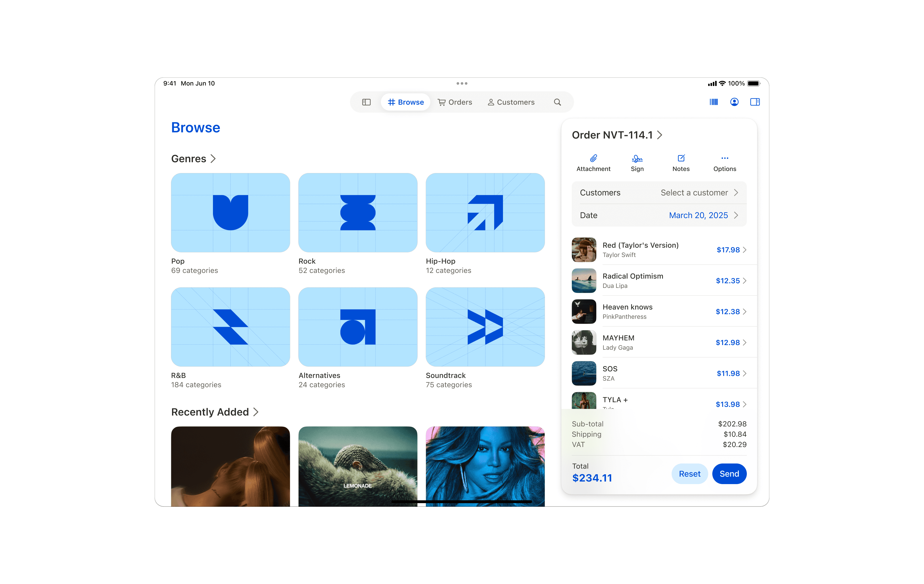924x584 pixels.
Task: Send the order
Action: tap(729, 474)
